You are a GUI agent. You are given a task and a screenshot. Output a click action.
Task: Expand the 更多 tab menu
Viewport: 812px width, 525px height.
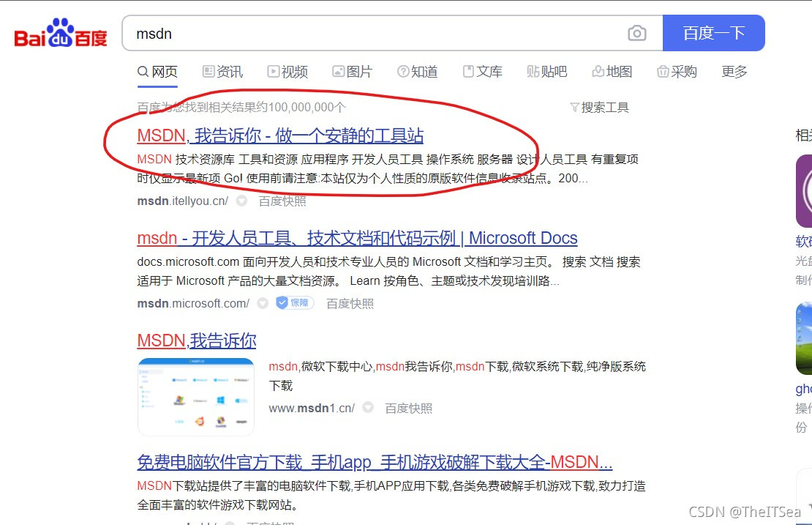[734, 72]
